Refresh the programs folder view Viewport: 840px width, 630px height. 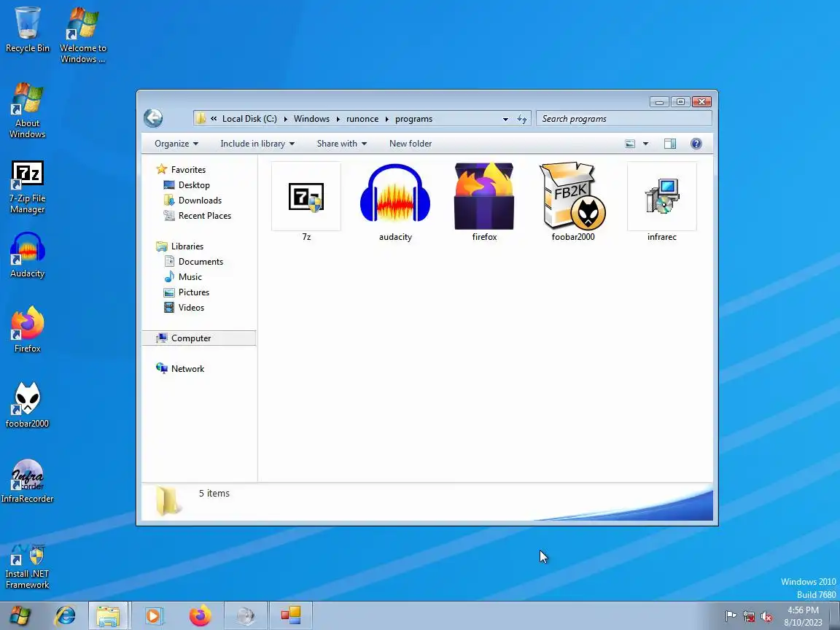pyautogui.click(x=522, y=119)
